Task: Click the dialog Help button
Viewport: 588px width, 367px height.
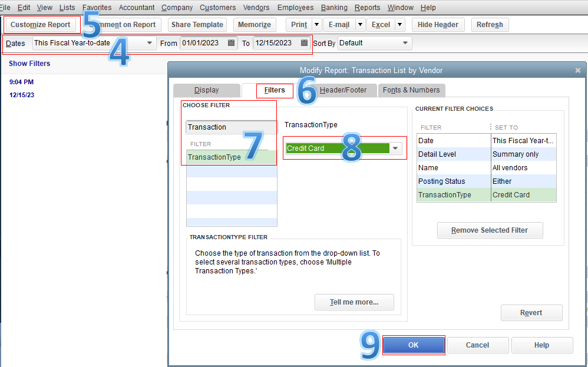Action: (x=542, y=345)
